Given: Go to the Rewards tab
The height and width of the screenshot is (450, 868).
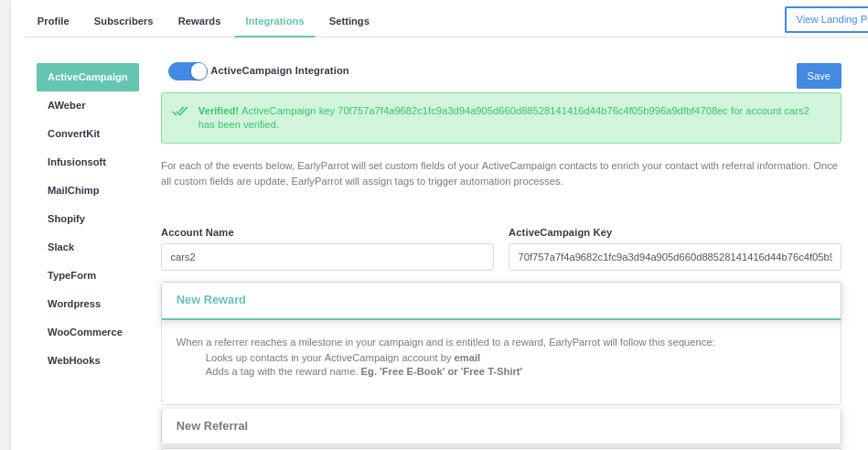Looking at the screenshot, I should [199, 21].
